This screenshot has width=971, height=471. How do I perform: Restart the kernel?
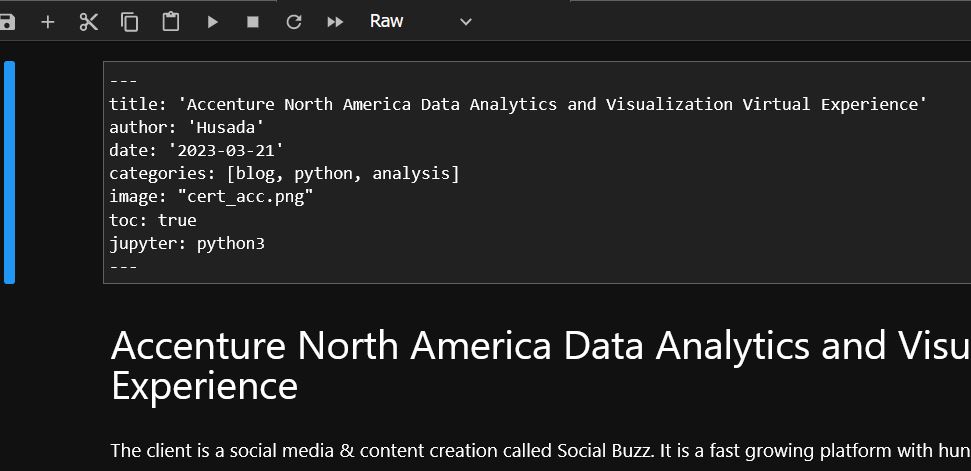[294, 22]
